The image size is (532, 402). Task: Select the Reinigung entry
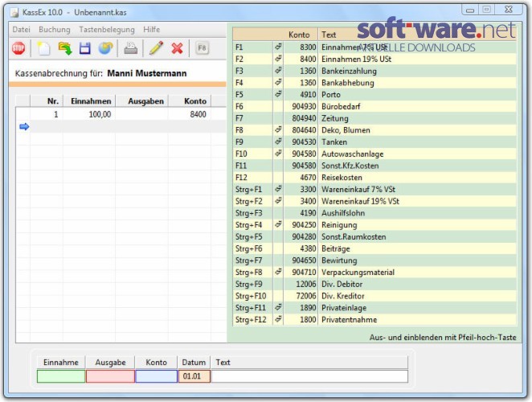click(374, 225)
